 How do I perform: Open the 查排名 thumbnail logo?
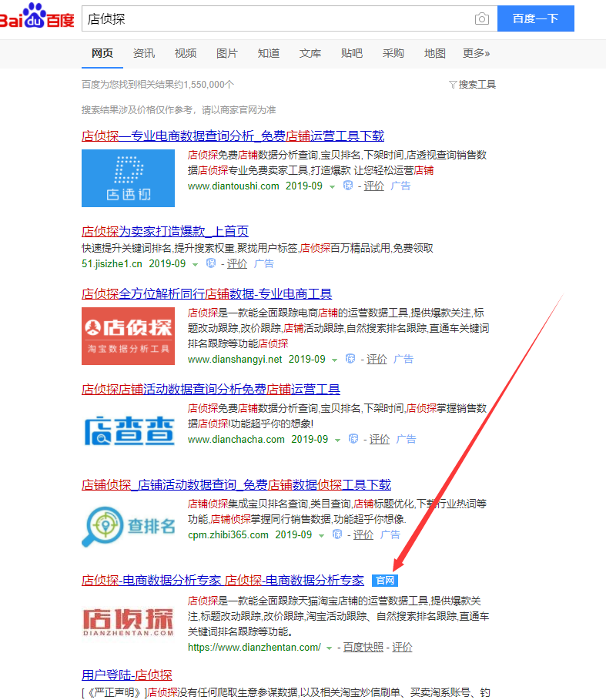pos(128,527)
